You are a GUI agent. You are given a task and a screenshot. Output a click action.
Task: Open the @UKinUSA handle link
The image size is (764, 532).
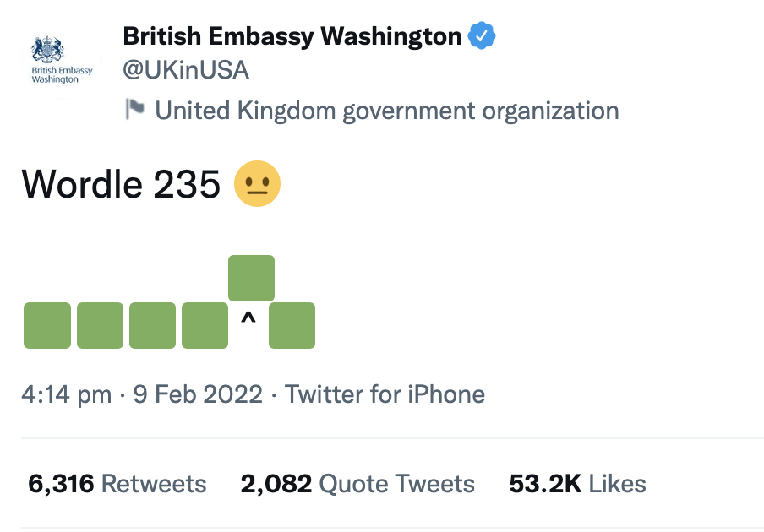(x=186, y=71)
